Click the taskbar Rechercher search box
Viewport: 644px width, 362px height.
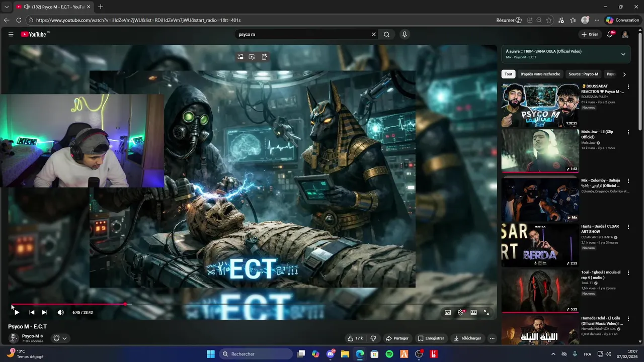pos(255,354)
